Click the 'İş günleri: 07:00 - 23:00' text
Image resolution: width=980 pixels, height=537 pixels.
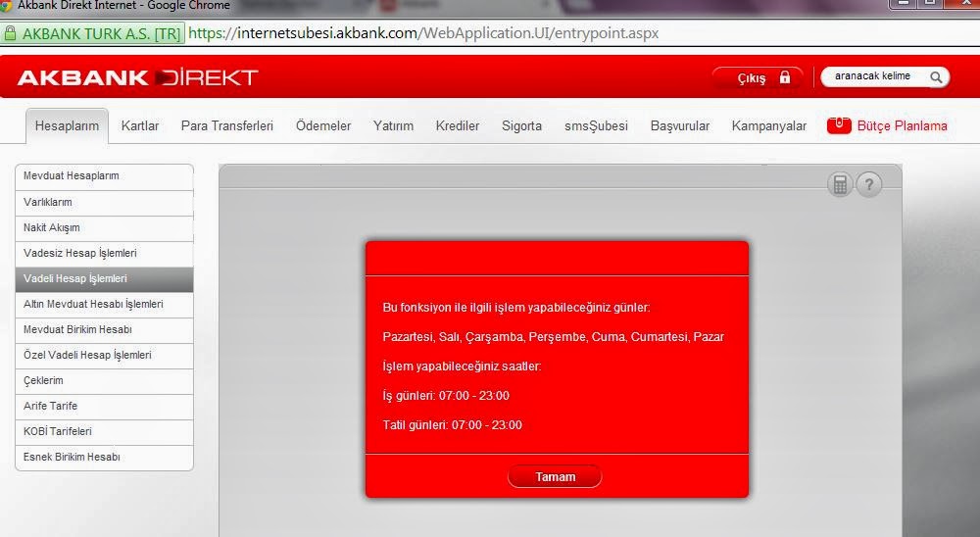[x=446, y=396]
